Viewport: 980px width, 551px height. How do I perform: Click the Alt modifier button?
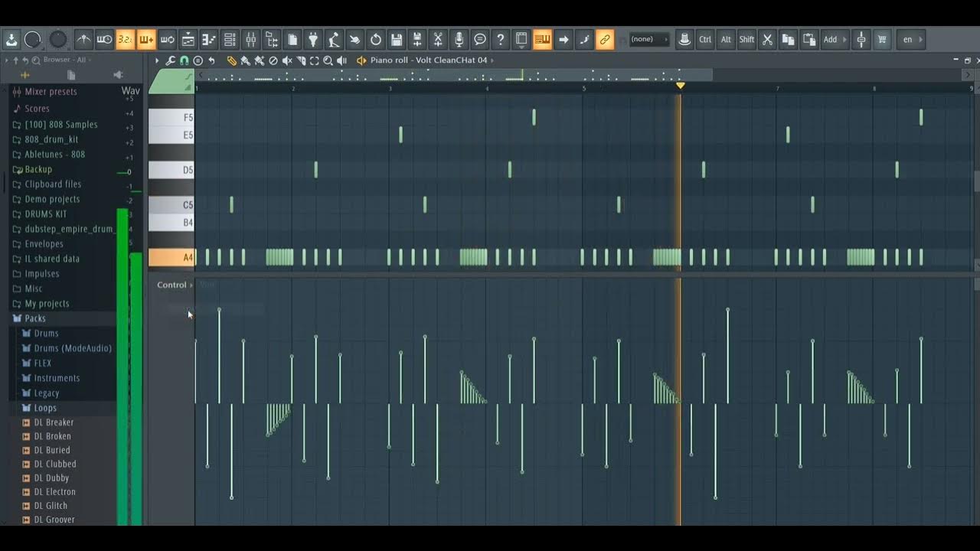click(x=726, y=39)
